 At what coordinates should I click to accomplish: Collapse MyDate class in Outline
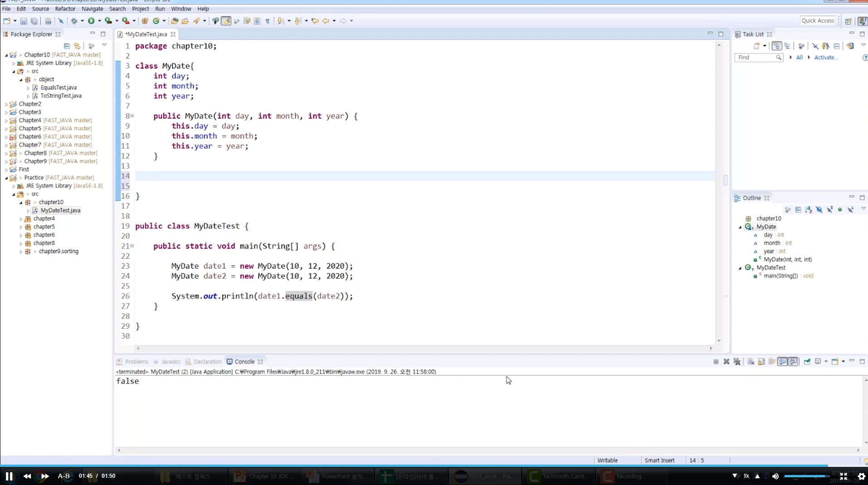740,227
